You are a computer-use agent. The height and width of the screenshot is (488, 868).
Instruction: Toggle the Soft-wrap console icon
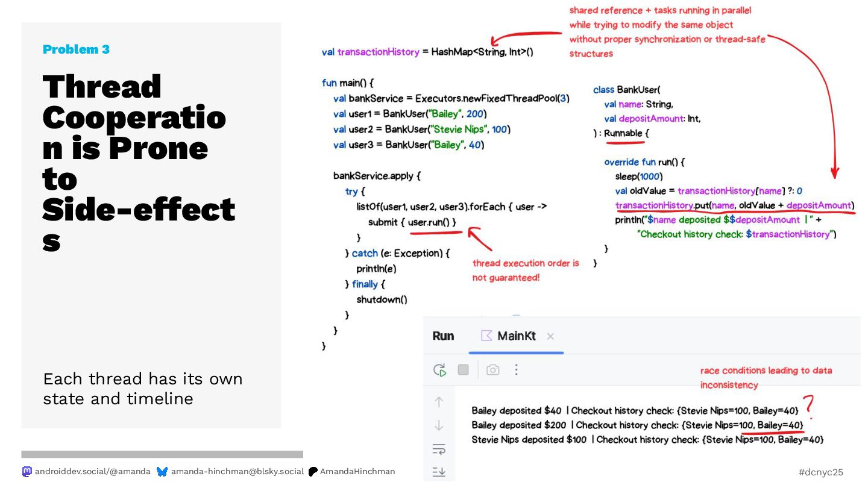(x=439, y=449)
